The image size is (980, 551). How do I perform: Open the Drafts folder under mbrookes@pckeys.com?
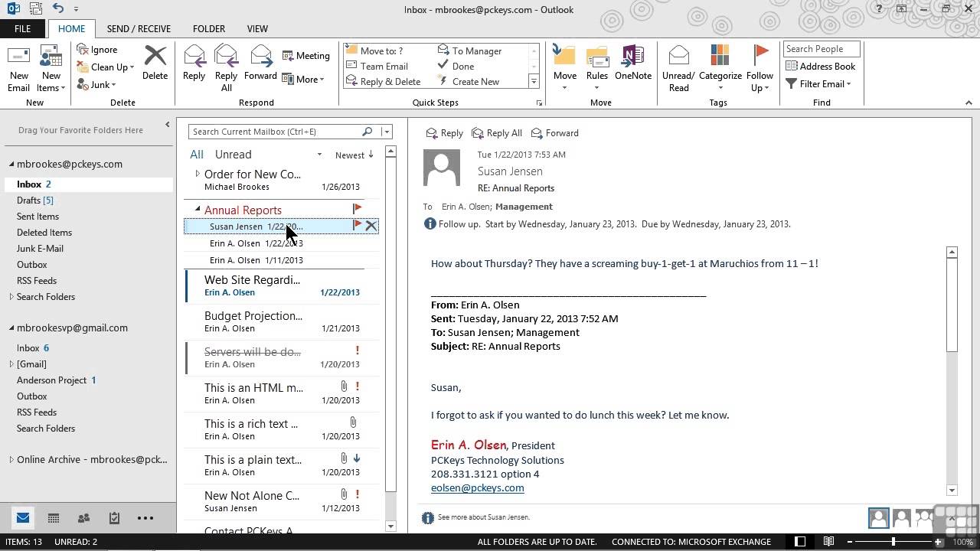35,201
